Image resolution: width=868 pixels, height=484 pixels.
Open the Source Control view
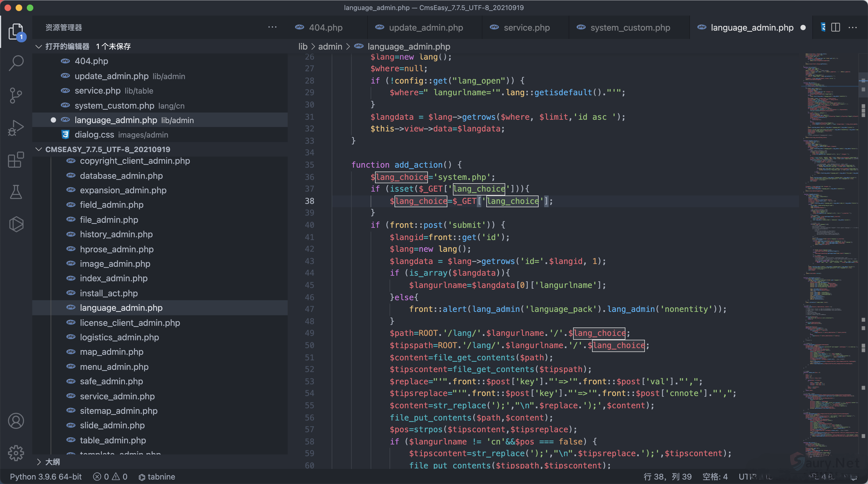pyautogui.click(x=16, y=96)
